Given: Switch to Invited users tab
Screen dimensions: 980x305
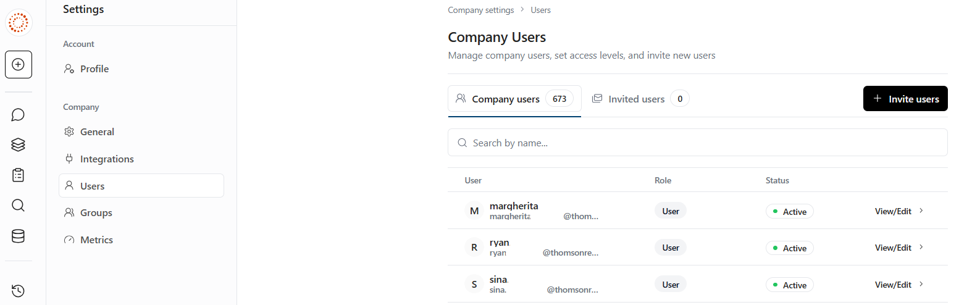Looking at the screenshot, I should [x=637, y=99].
